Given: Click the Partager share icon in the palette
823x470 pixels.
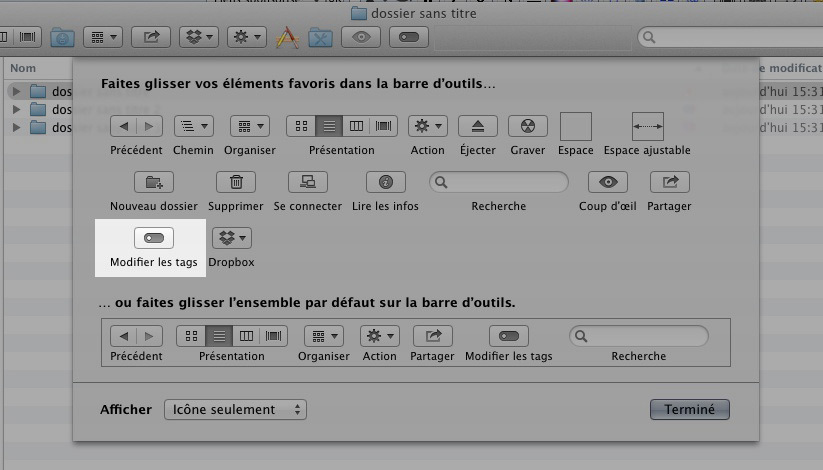Looking at the screenshot, I should click(670, 182).
